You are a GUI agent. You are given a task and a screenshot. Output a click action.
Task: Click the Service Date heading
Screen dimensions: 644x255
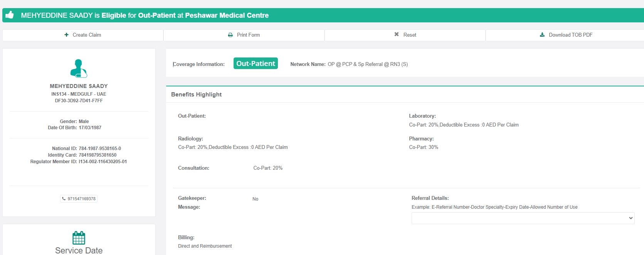click(x=79, y=250)
